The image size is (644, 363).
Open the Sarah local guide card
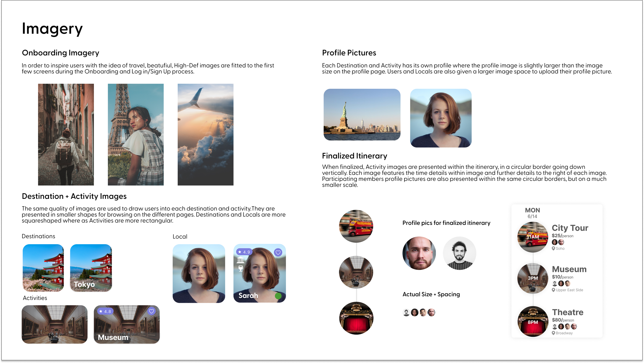coord(260,273)
